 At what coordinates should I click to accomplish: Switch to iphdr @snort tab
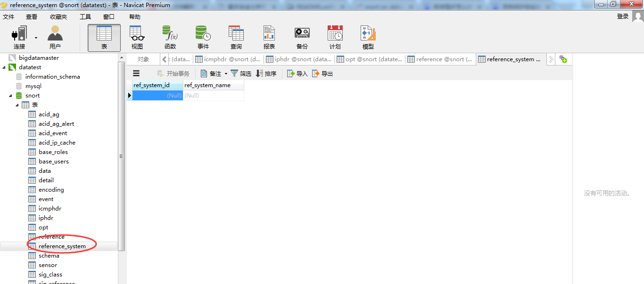coord(299,59)
